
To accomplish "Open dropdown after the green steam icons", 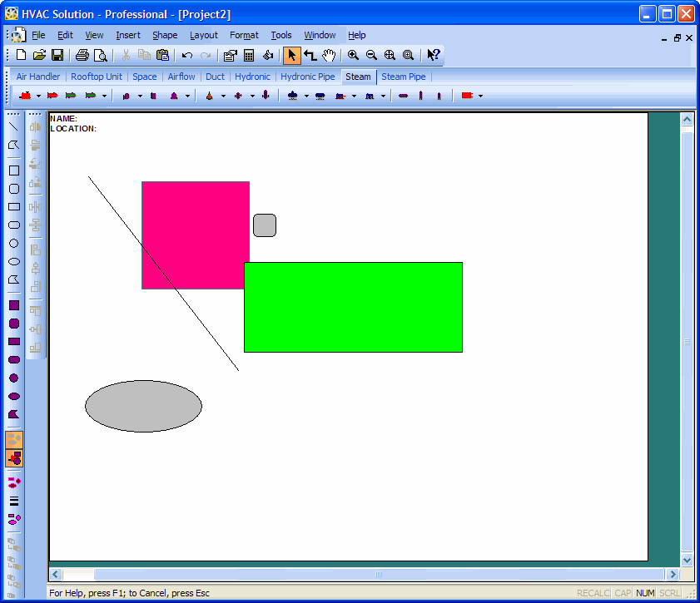I will click(104, 96).
